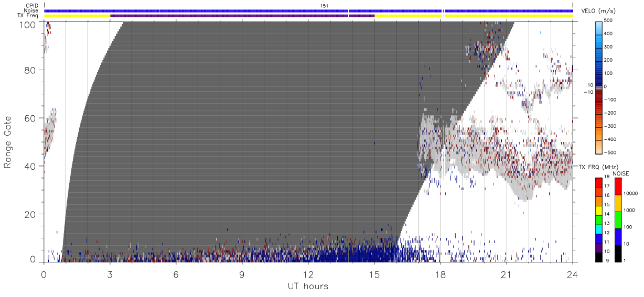Click the top red segment of TX FRQ color bar
Viewport: 644px width, 297px height.
(x=598, y=182)
